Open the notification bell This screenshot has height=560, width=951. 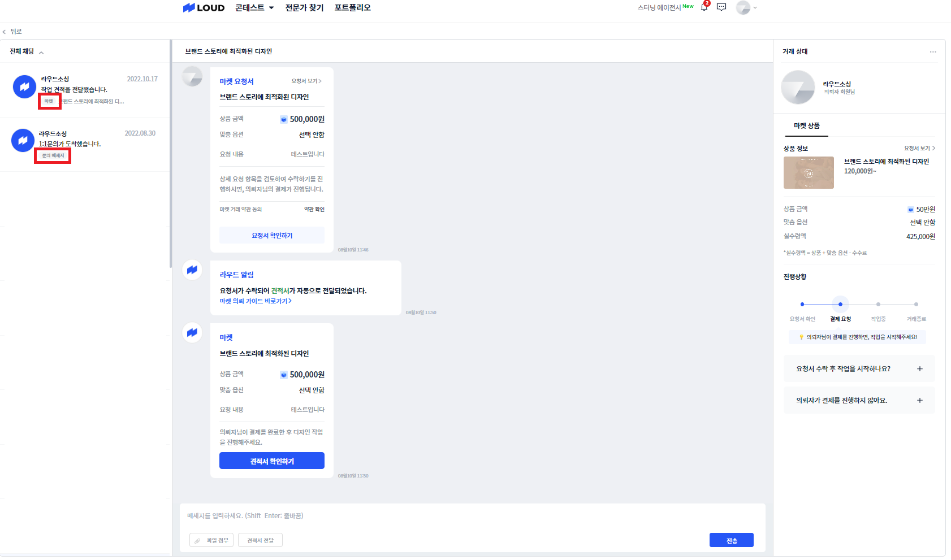(x=704, y=7)
